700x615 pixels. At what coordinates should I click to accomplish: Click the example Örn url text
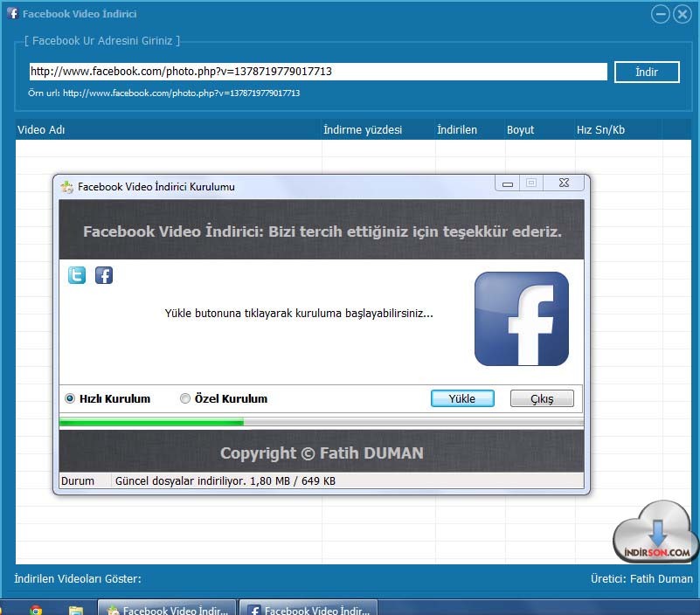[163, 93]
